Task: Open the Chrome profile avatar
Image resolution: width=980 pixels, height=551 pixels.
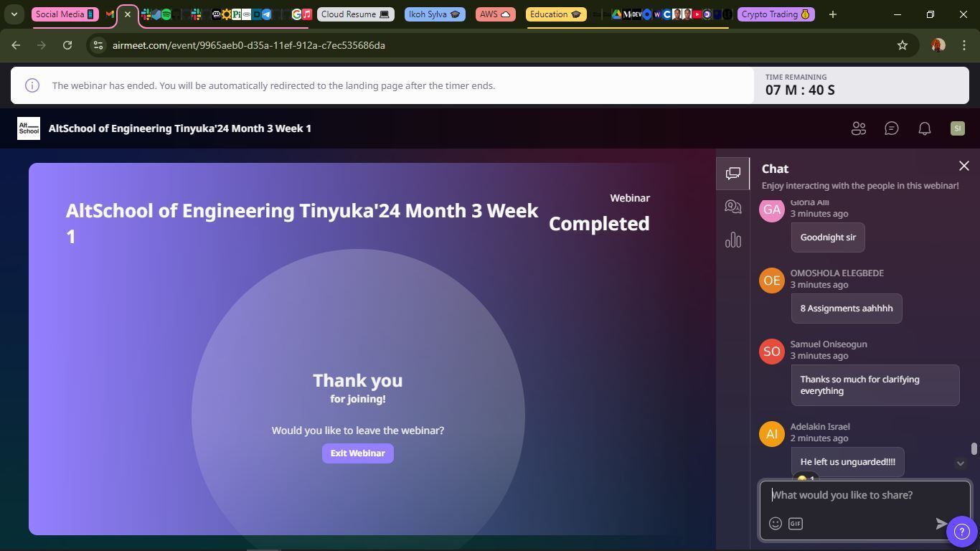Action: (938, 45)
